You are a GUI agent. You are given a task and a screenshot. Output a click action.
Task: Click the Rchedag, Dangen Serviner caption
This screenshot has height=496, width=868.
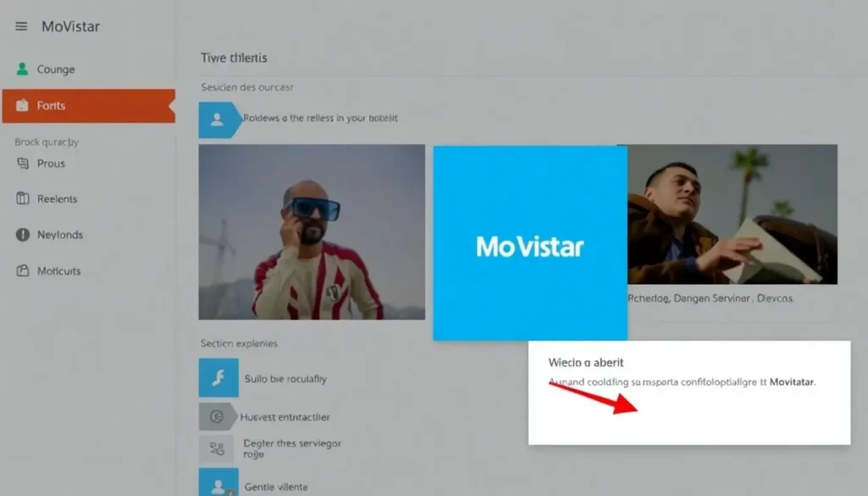711,298
